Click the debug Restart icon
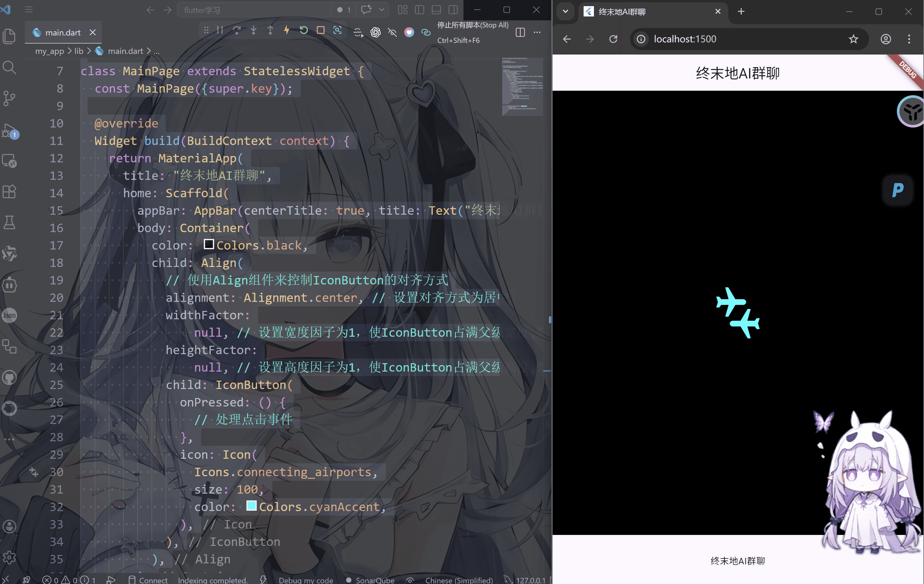This screenshot has height=584, width=924. pos(304,30)
